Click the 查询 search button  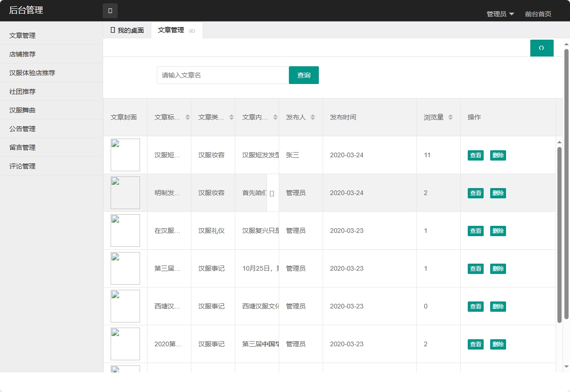[304, 75]
